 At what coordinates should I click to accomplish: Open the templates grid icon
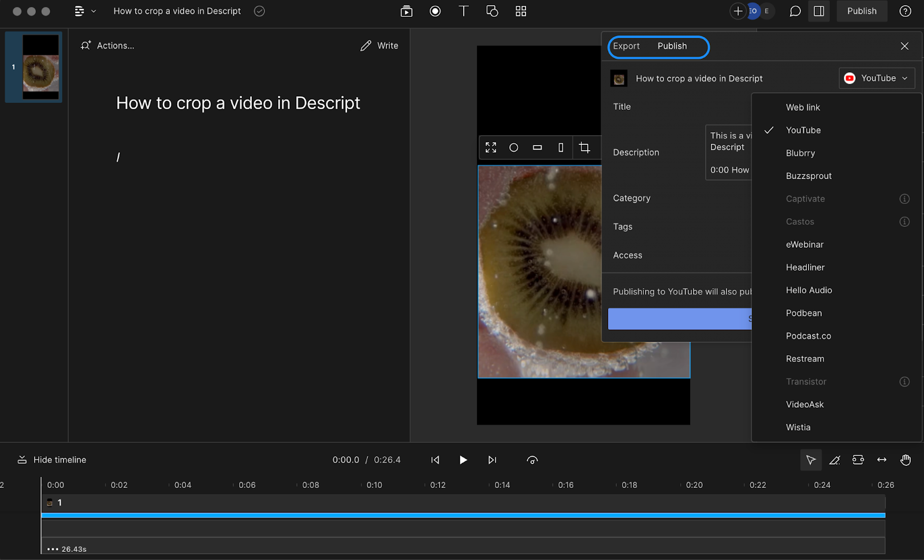coord(520,11)
